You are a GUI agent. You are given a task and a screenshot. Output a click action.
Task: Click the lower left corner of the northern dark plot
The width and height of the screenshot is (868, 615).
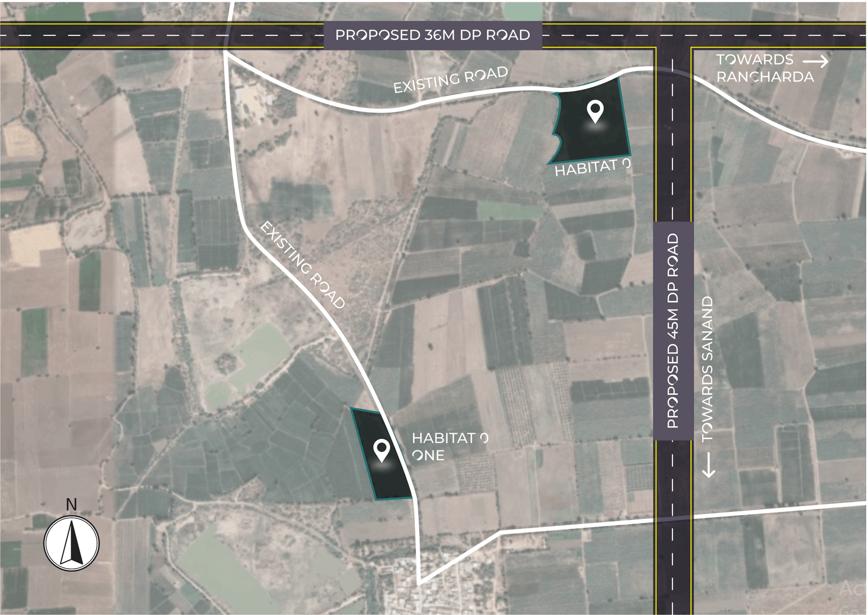coord(550,163)
